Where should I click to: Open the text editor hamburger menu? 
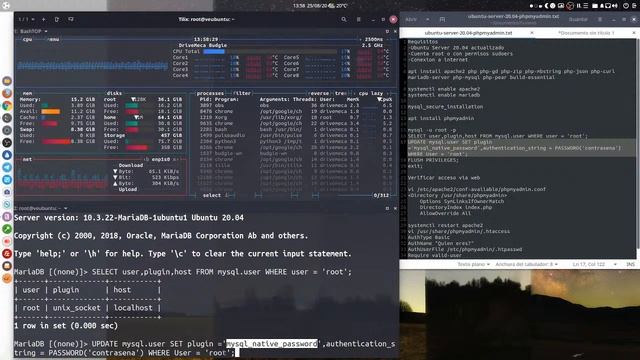[600, 19]
